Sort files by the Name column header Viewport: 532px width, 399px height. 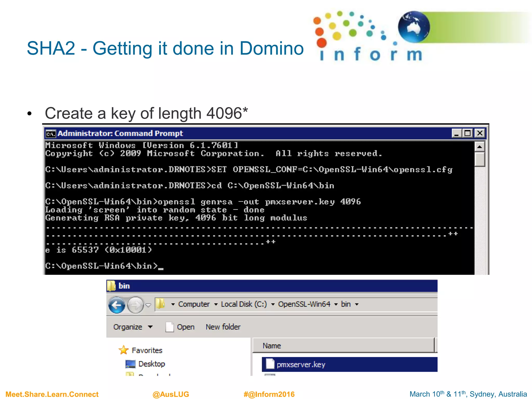coord(343,346)
